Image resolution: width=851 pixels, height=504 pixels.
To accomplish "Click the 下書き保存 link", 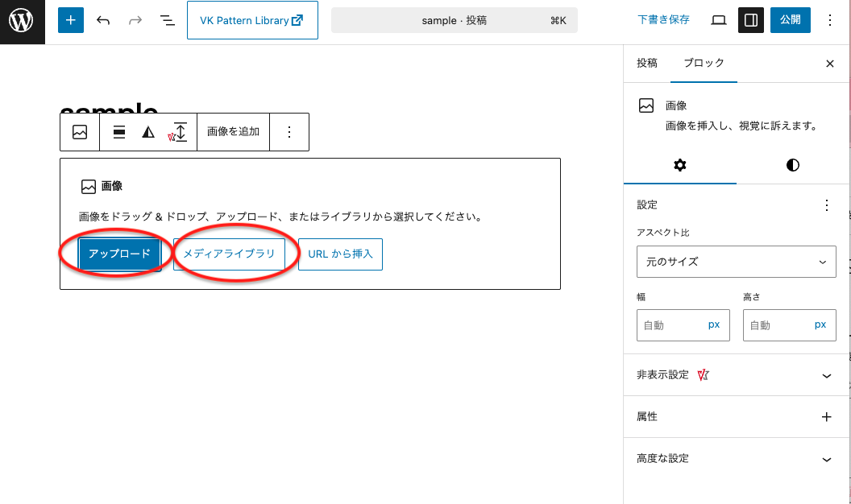I will 663,20.
